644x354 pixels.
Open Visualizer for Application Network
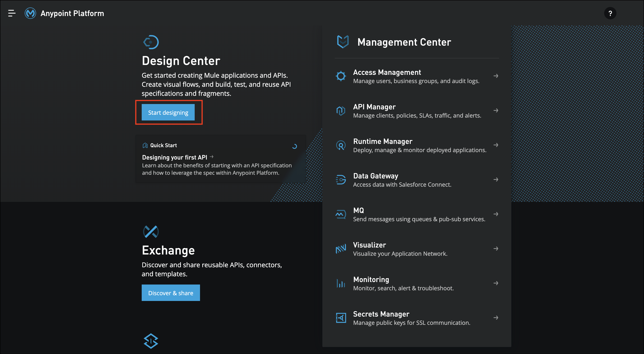[417, 249]
